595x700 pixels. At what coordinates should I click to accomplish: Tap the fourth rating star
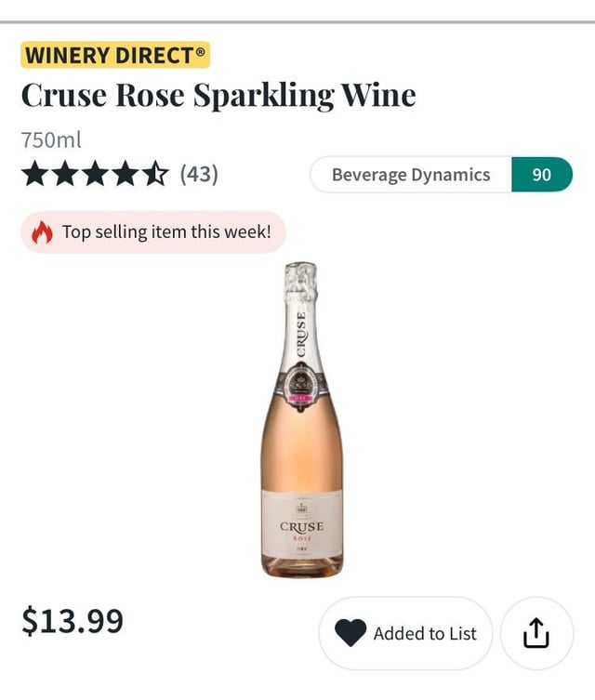pos(126,174)
